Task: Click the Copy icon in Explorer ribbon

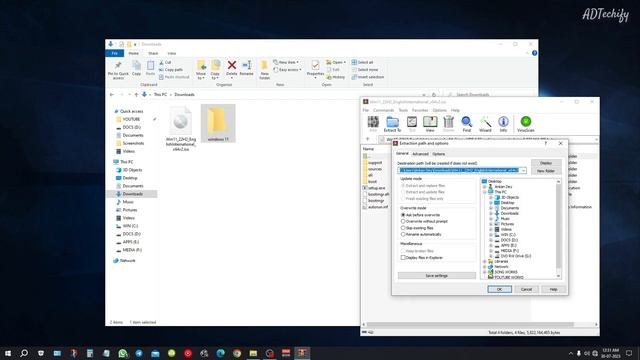Action: tap(136, 69)
